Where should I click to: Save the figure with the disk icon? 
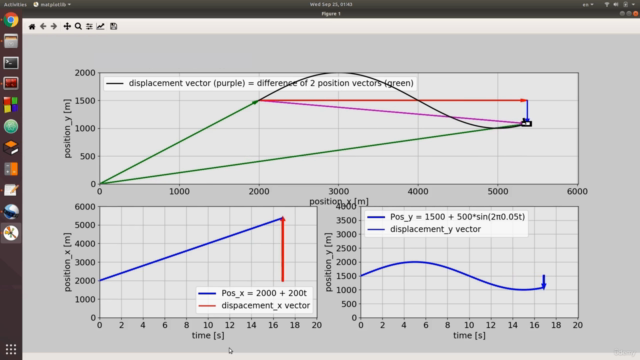(x=113, y=27)
